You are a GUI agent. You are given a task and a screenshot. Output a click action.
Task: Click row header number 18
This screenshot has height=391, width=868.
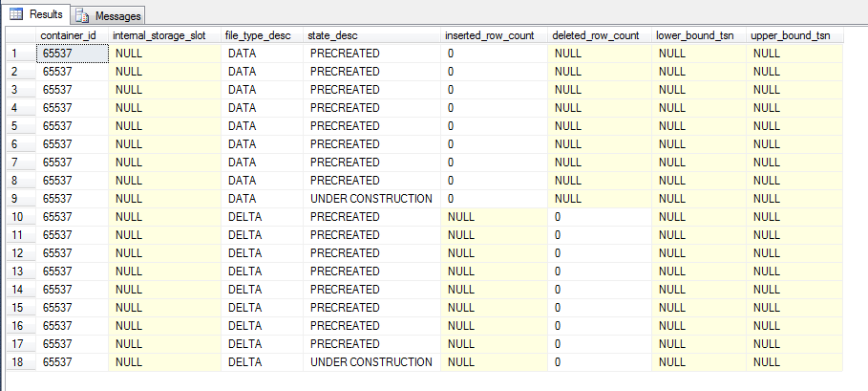[x=15, y=361]
